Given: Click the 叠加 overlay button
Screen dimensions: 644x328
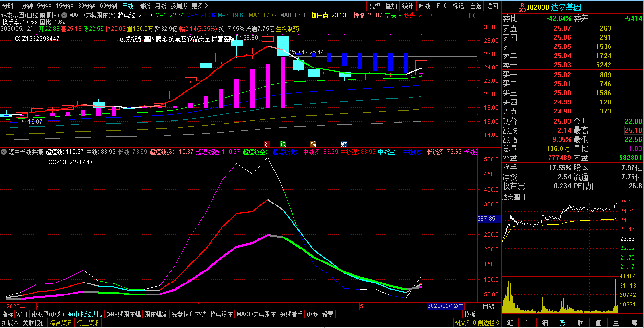Looking at the screenshot, I should pos(391,6).
